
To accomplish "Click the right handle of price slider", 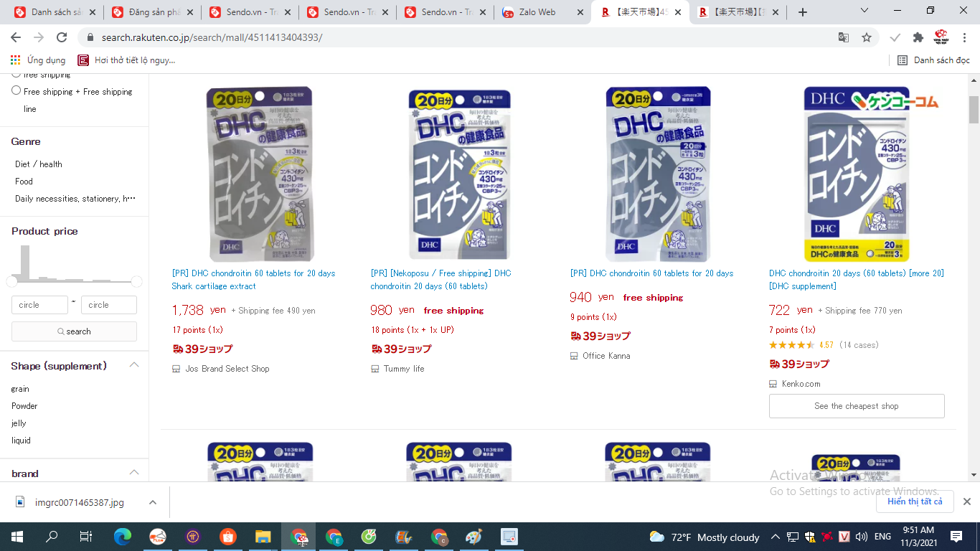I will (136, 281).
